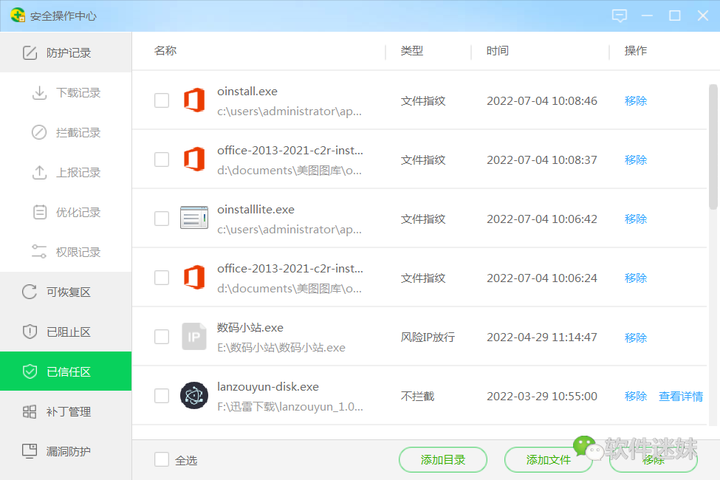Click the window icon of oinstalllite.exe

(x=194, y=218)
